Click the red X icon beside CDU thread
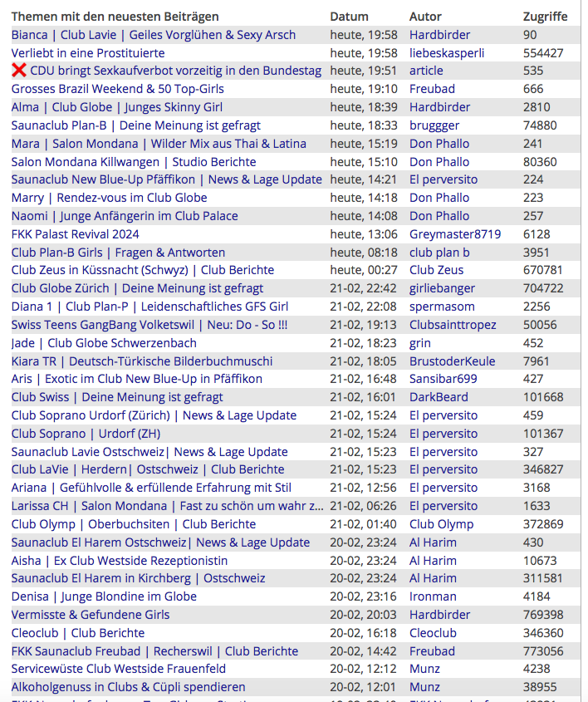Viewport: 588px width, 702px height. (19, 71)
